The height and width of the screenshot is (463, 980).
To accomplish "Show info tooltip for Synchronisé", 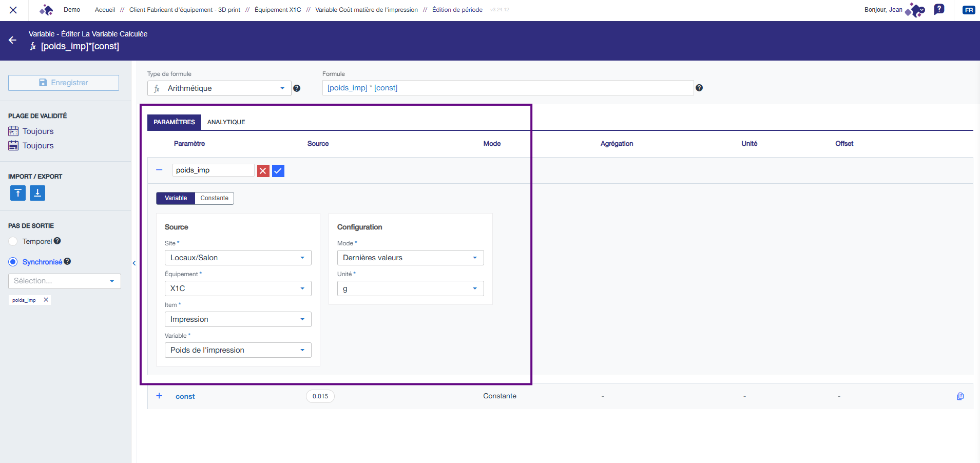I will [67, 261].
